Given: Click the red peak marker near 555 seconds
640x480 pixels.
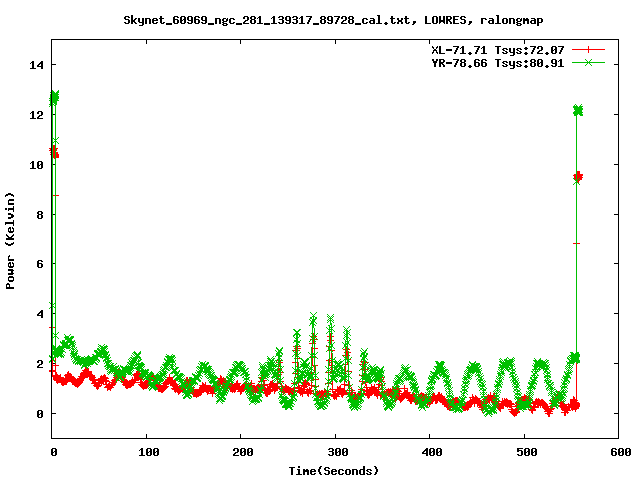Looking at the screenshot, I should 577,177.
